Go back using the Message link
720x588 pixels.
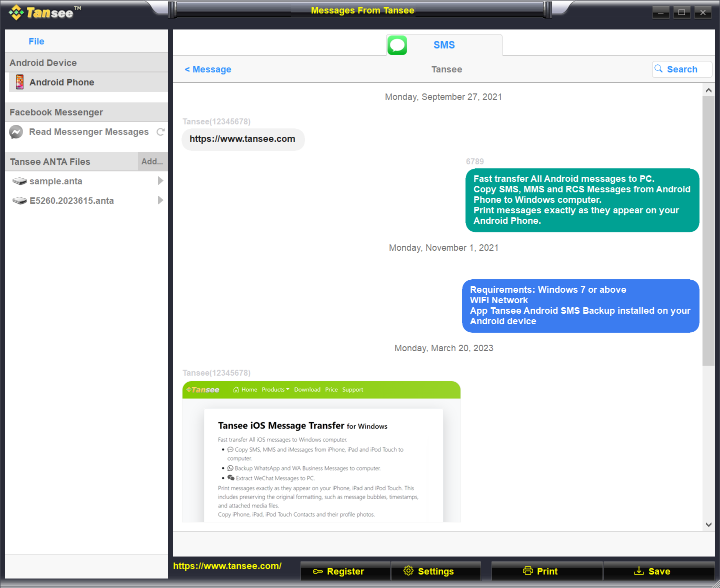pos(208,69)
